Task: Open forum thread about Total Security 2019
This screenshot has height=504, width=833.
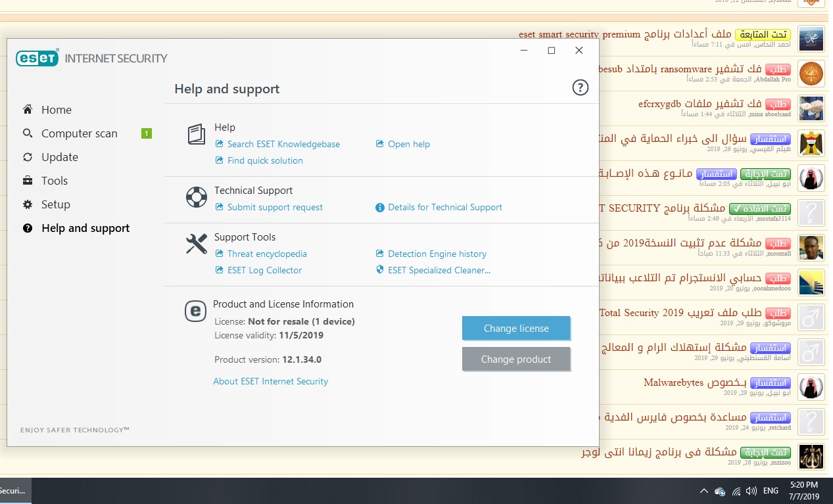Action: click(680, 313)
